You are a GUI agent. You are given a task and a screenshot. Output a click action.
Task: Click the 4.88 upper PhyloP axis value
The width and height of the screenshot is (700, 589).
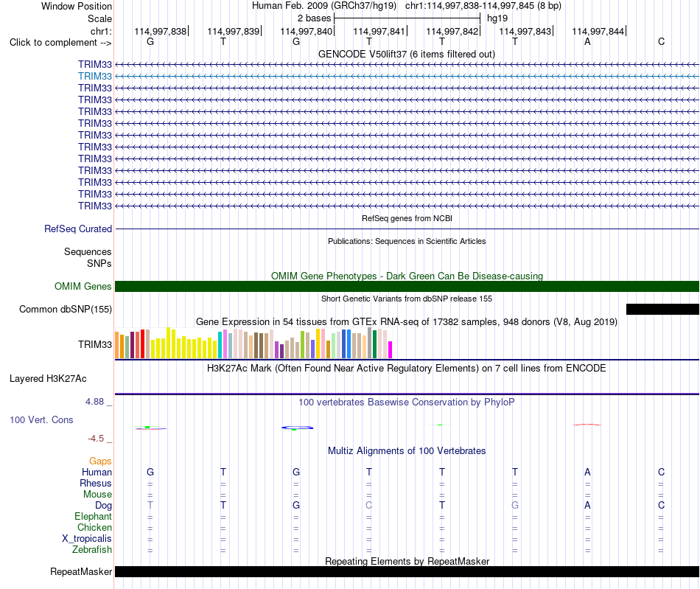coord(94,402)
